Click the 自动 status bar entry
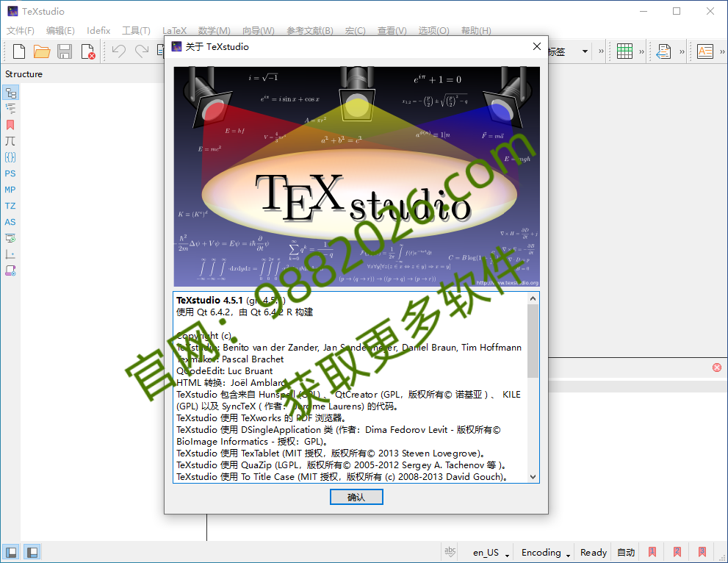This screenshot has width=728, height=563. tap(626, 552)
